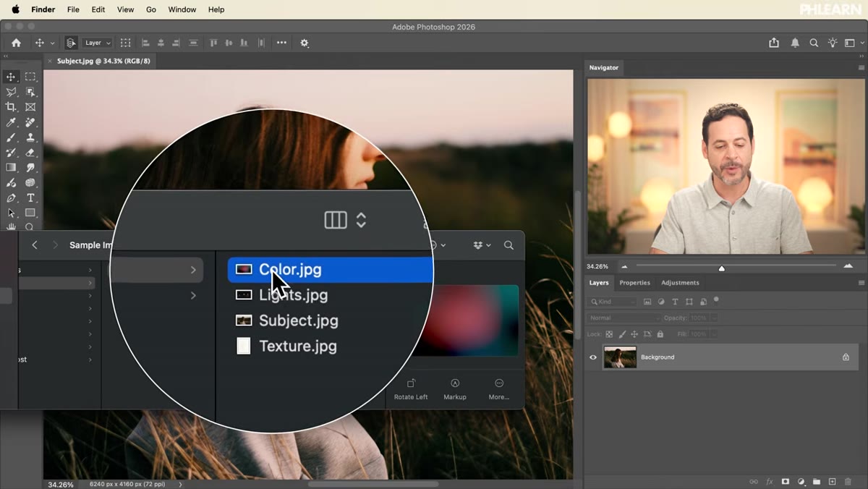The width and height of the screenshot is (868, 489).
Task: Select the Path Selection tool
Action: 11,213
